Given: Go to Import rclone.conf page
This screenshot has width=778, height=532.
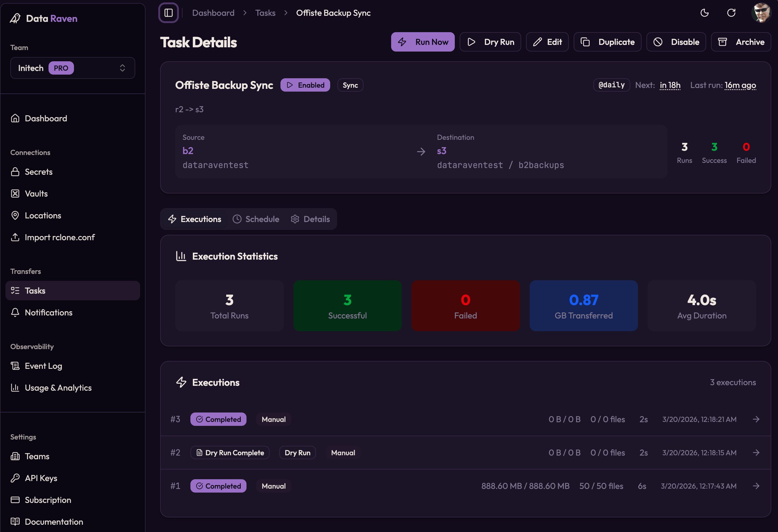Looking at the screenshot, I should click(60, 237).
